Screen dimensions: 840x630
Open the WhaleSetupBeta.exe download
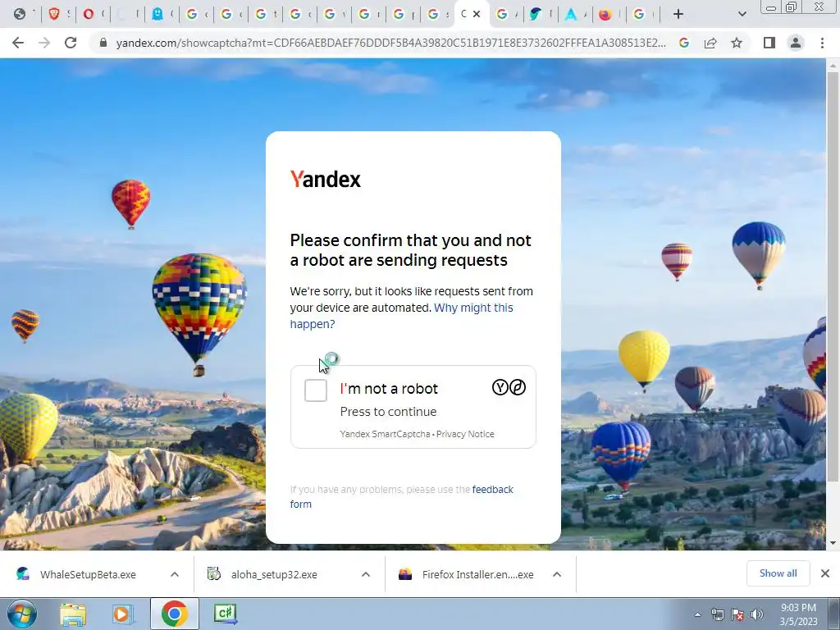(x=88, y=574)
